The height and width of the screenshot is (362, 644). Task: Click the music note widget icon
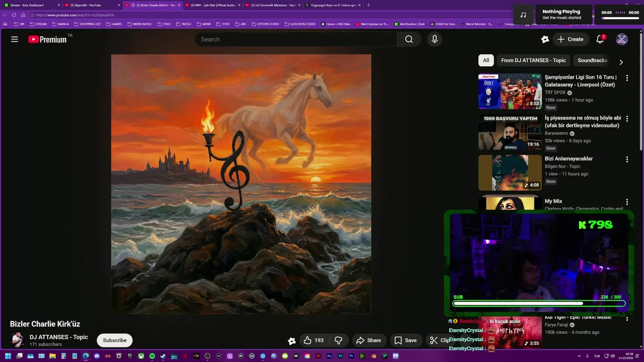(x=523, y=15)
